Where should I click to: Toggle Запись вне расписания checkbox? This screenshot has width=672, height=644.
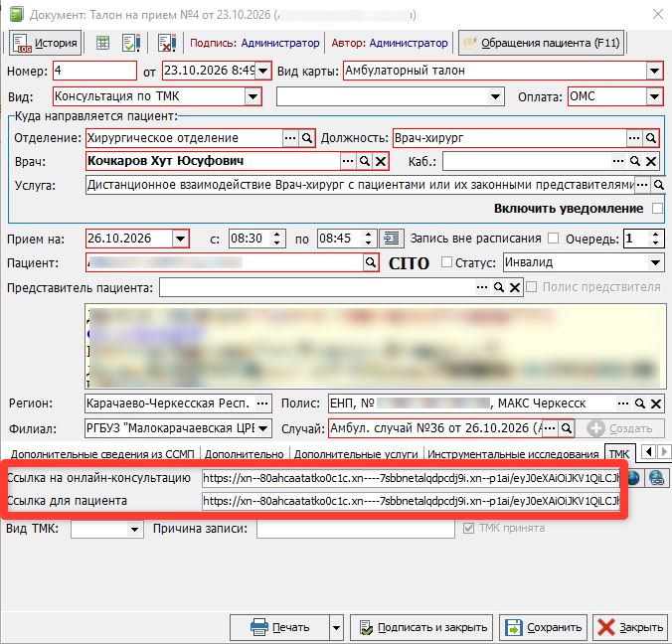pos(554,239)
